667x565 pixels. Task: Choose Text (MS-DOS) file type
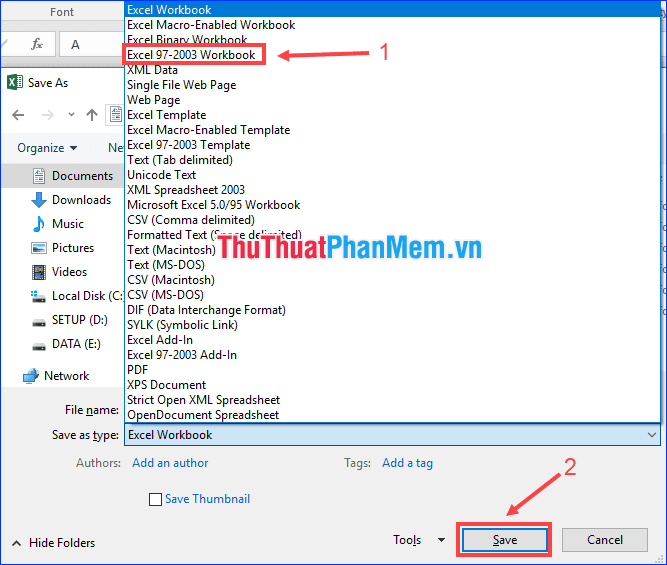click(x=392, y=265)
